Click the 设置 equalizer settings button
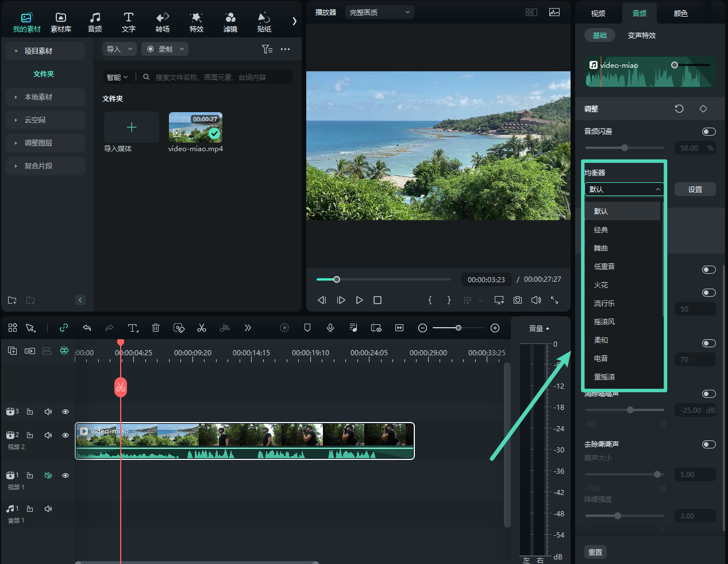 (x=695, y=190)
